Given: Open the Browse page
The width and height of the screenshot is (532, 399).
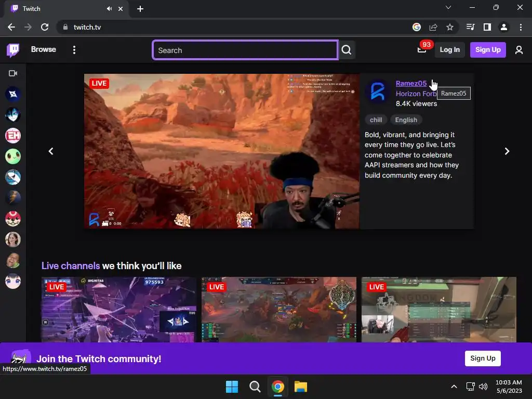Looking at the screenshot, I should coord(44,49).
